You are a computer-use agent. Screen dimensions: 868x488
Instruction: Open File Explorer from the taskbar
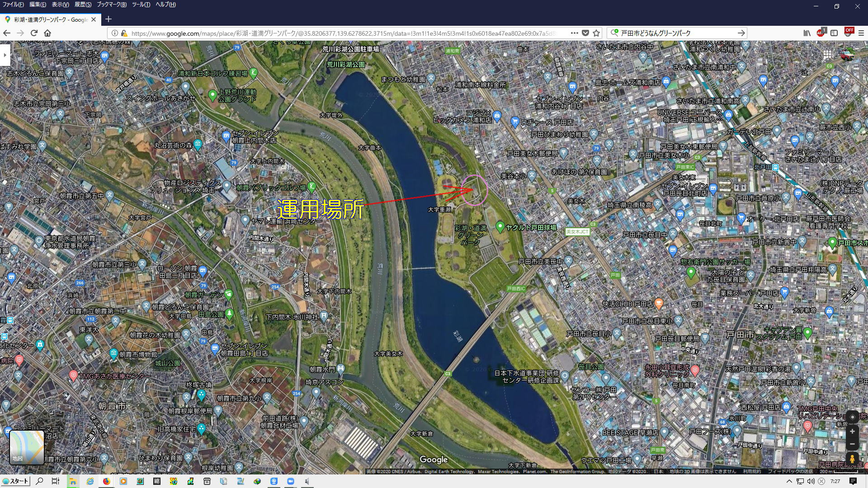pos(72,481)
